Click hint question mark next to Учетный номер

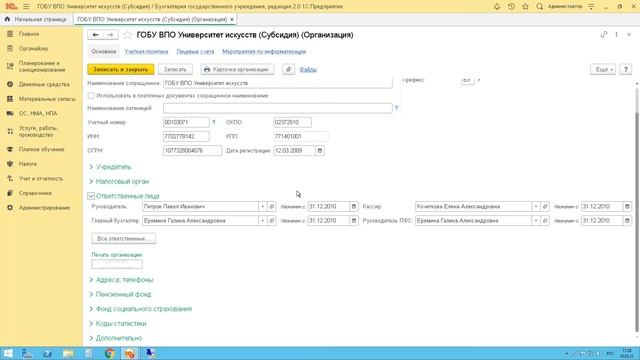pos(213,122)
